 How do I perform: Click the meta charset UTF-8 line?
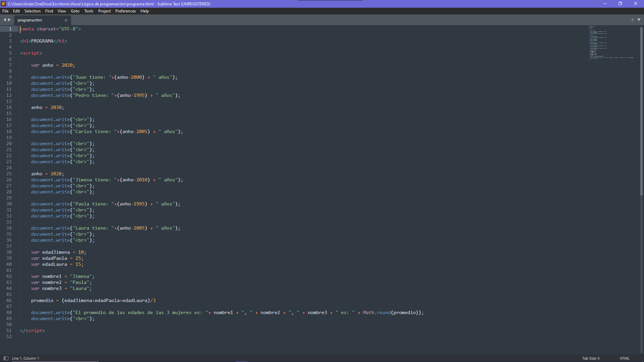coord(50,29)
